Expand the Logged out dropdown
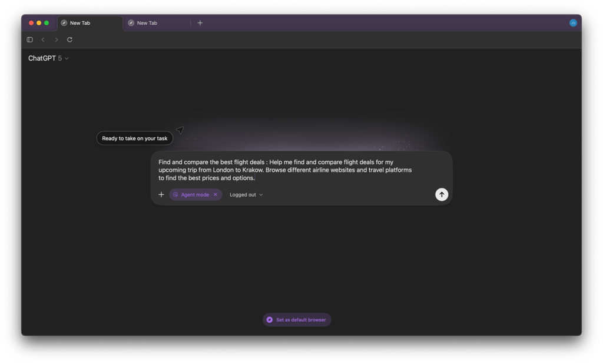The height and width of the screenshot is (364, 603). pos(246,195)
